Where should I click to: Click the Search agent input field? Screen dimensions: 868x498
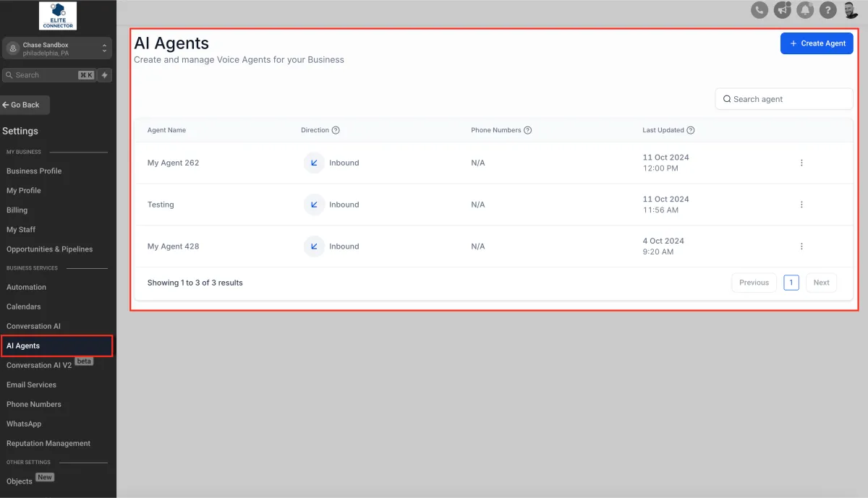pyautogui.click(x=784, y=99)
